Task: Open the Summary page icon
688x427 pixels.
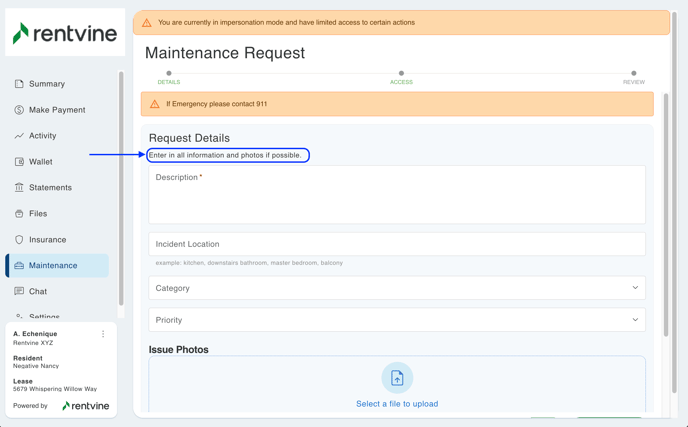Action: tap(19, 84)
